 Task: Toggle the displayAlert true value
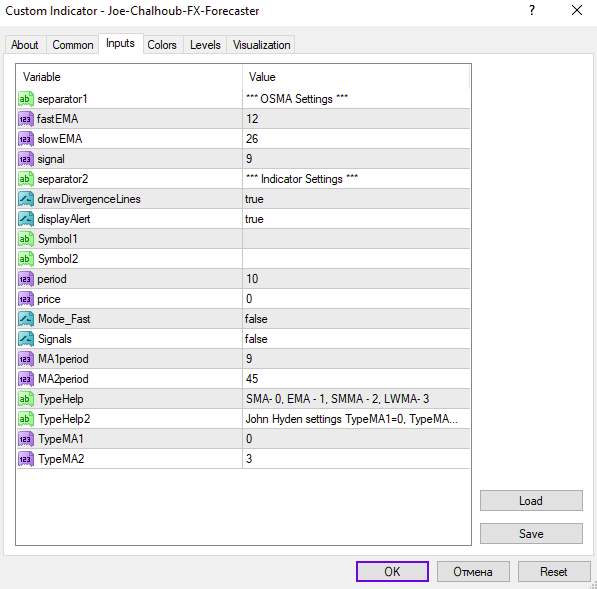tap(356, 219)
